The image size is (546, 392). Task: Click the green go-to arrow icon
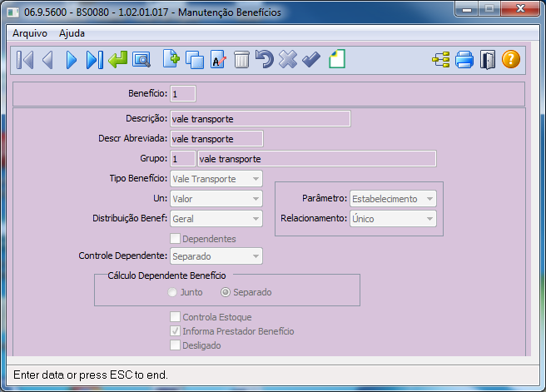pos(117,59)
